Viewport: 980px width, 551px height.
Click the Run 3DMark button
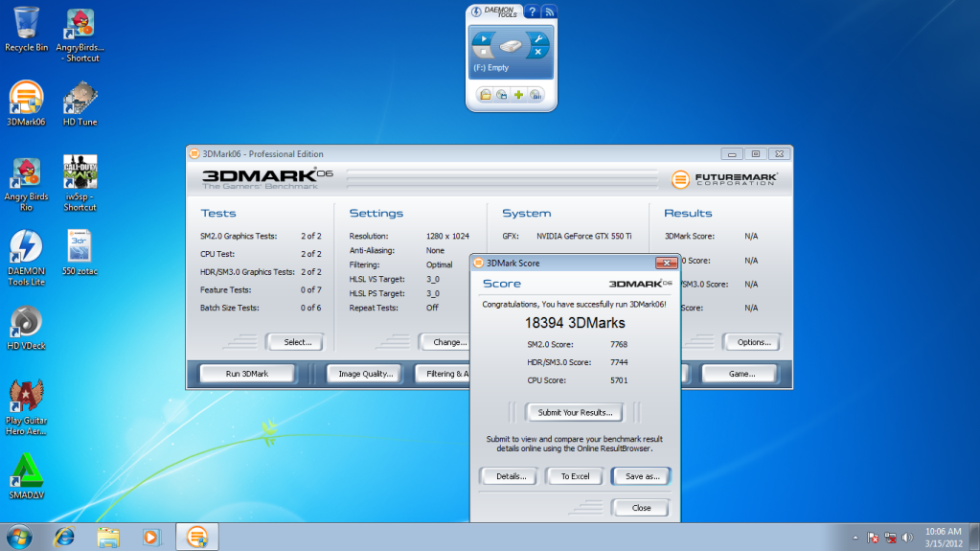click(x=247, y=374)
